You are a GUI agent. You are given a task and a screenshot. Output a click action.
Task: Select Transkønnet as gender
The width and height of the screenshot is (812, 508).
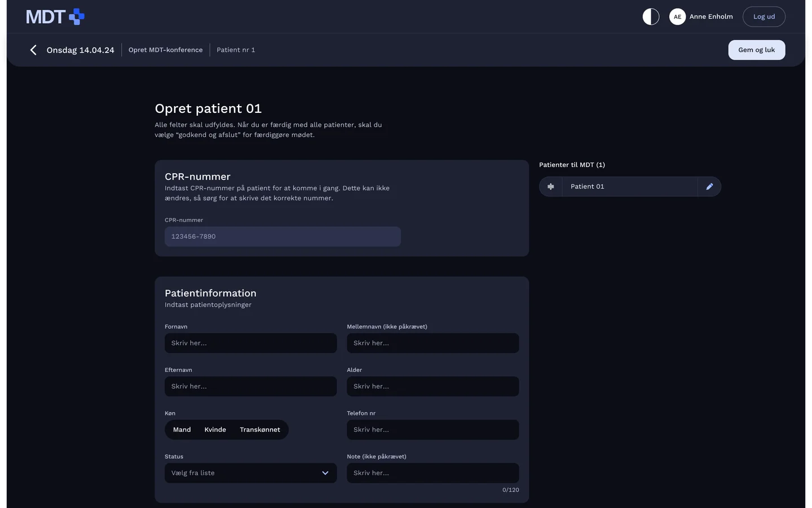click(x=260, y=430)
